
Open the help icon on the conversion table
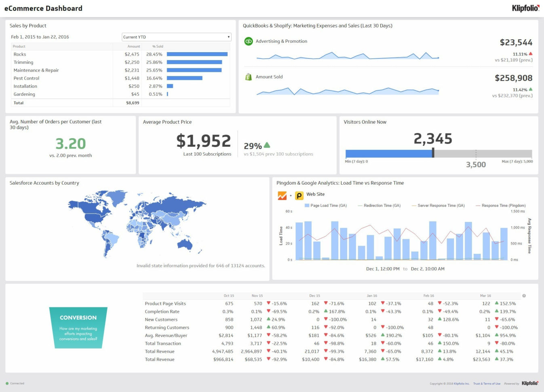[524, 295]
